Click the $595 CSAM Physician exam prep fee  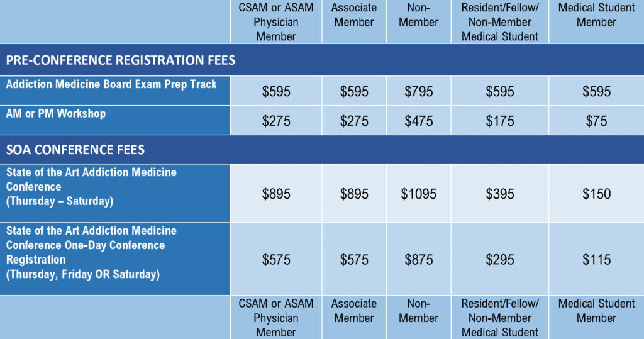click(x=276, y=92)
